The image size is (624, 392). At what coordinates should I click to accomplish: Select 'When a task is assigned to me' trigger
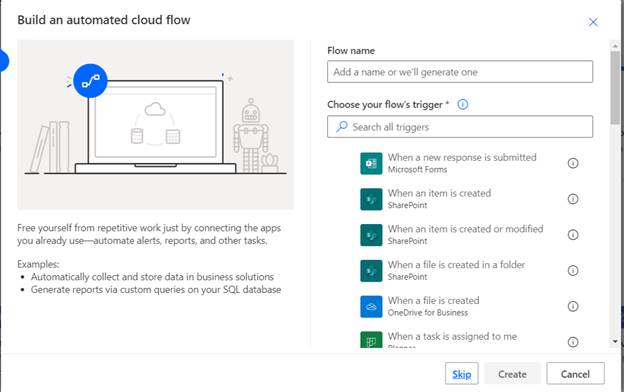(x=452, y=336)
